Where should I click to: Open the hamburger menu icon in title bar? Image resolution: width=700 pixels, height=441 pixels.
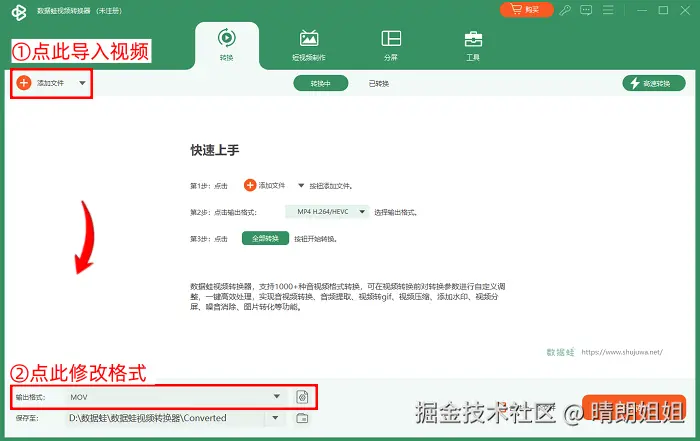tap(608, 10)
